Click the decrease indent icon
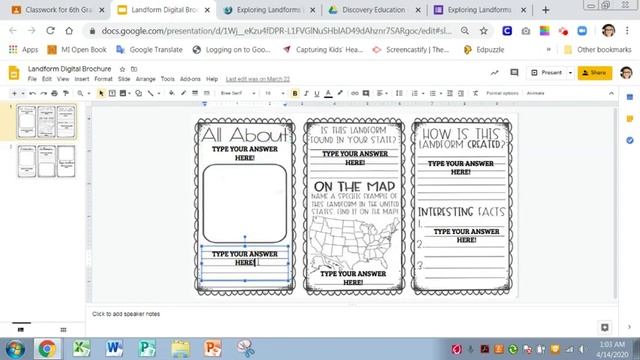640x360 pixels. click(x=450, y=93)
